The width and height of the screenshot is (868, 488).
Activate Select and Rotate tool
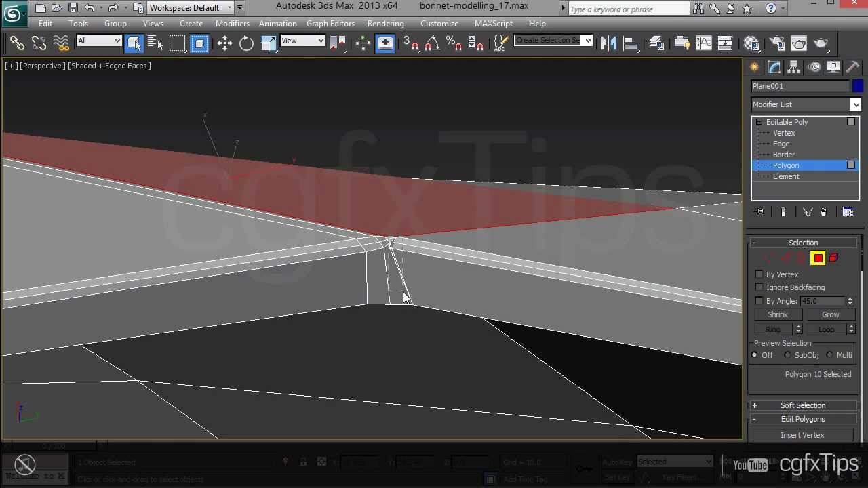click(x=246, y=43)
